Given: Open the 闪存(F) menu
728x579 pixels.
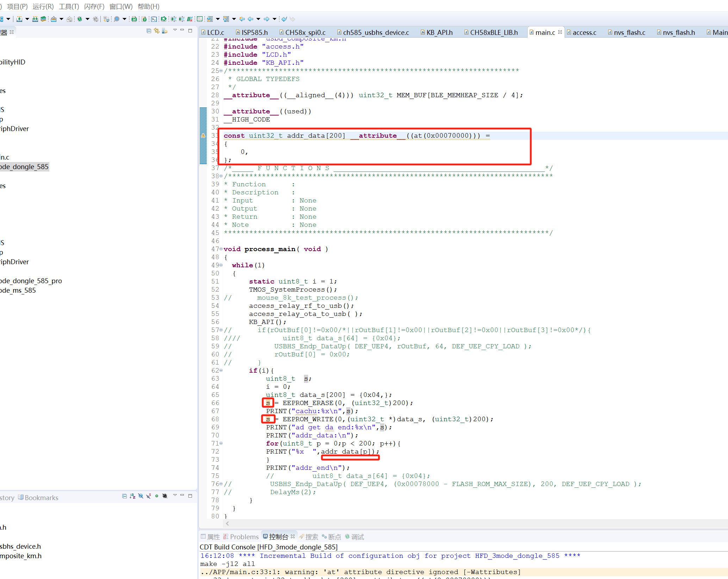Looking at the screenshot, I should point(94,6).
